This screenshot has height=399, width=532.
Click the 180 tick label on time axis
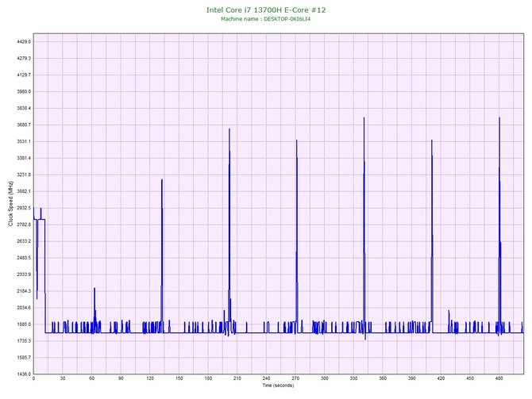[208, 378]
